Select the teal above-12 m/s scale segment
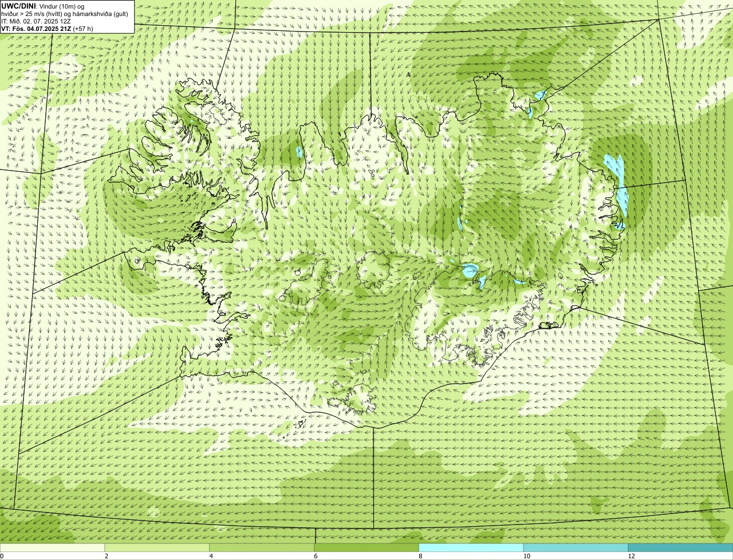733x560 pixels. pos(680,547)
